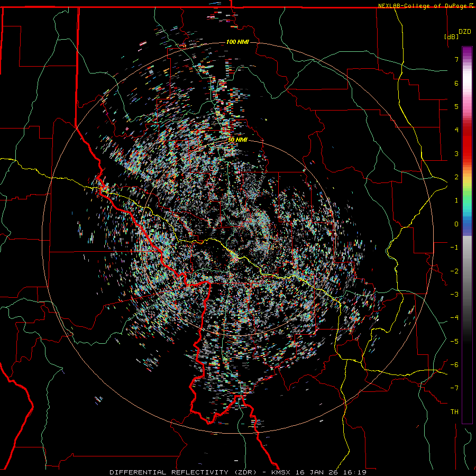Select the 2 value on the dB scale
The width and height of the screenshot is (476, 476).
click(x=456, y=177)
